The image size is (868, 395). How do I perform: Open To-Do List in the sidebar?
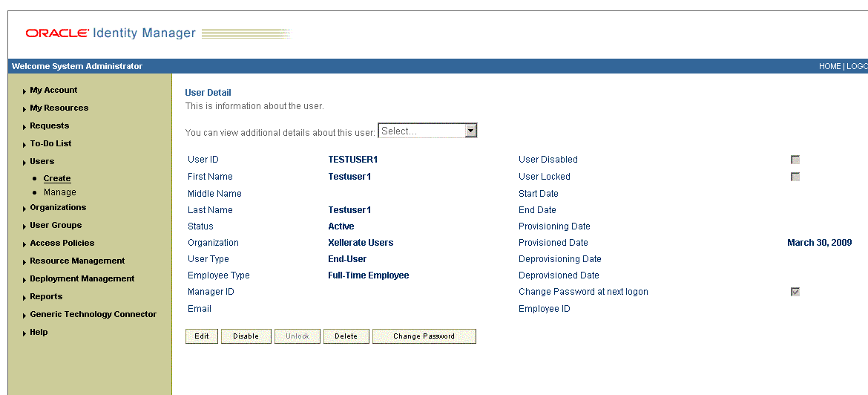50,143
